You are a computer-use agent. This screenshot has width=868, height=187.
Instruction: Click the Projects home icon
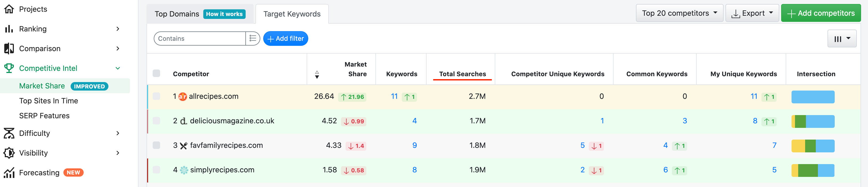point(9,9)
